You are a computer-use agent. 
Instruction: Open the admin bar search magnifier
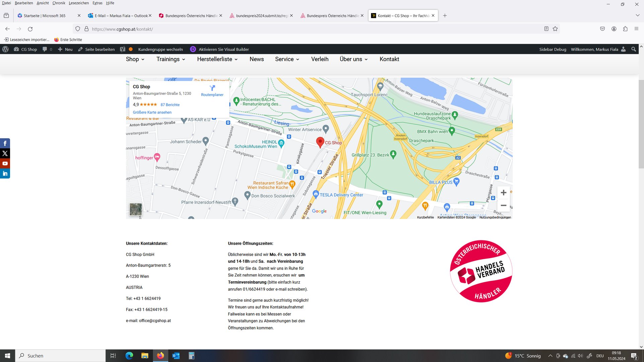pyautogui.click(x=633, y=49)
